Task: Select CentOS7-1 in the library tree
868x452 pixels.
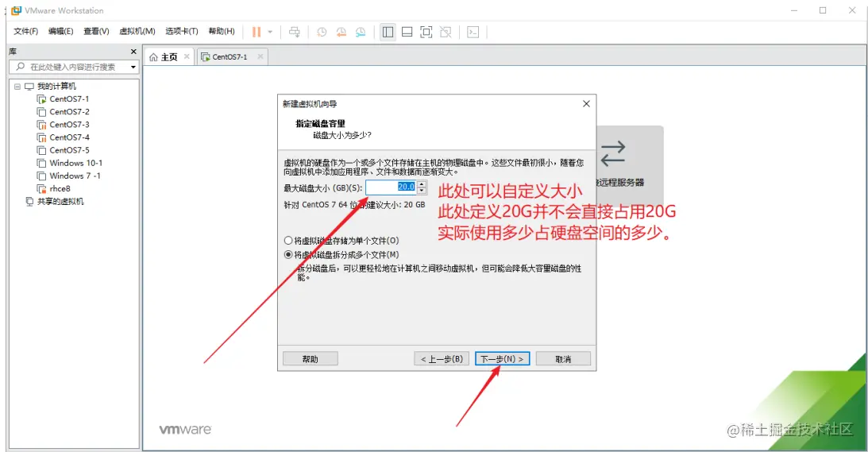Action: [68, 99]
